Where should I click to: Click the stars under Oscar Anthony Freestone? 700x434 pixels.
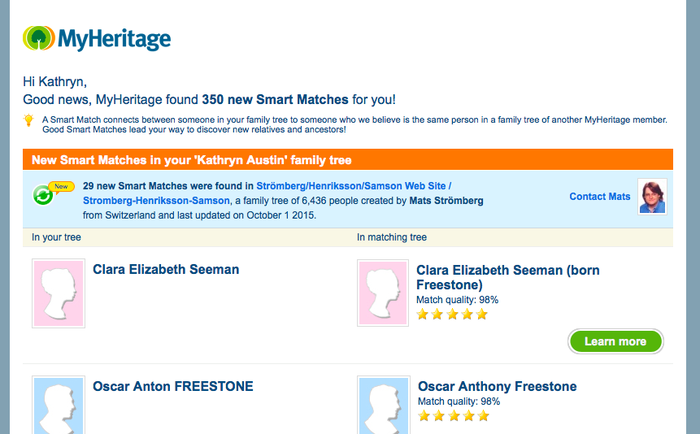[x=454, y=416]
